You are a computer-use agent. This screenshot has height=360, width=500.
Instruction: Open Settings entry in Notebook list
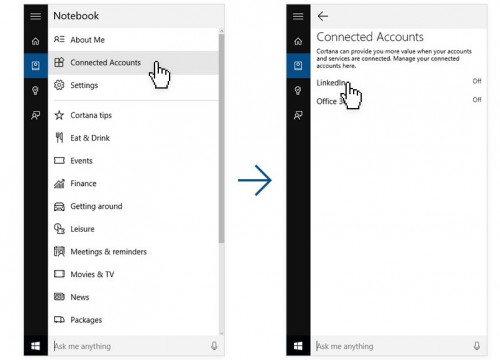click(x=133, y=85)
